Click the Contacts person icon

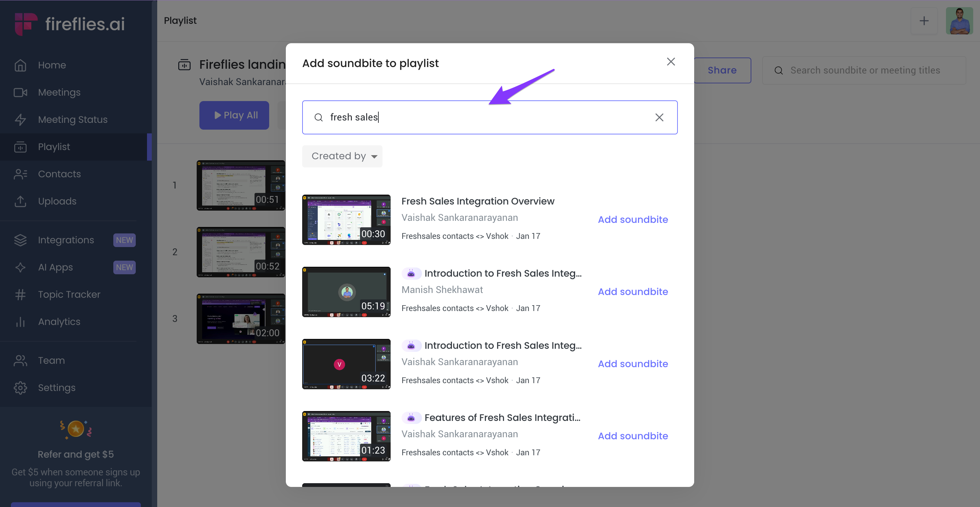20,174
